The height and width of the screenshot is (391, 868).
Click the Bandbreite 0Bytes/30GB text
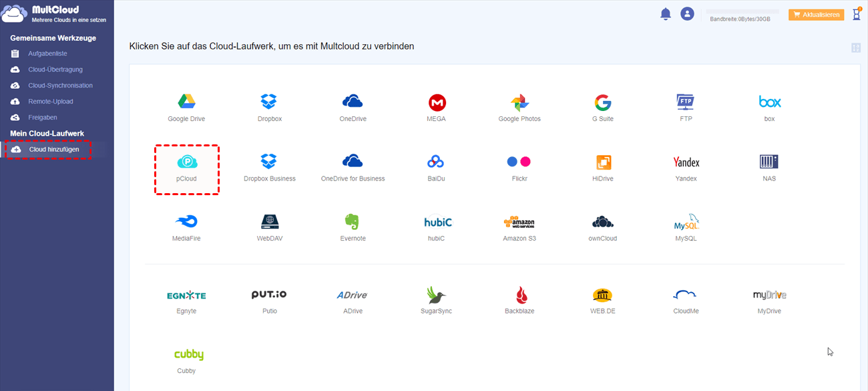tap(740, 19)
